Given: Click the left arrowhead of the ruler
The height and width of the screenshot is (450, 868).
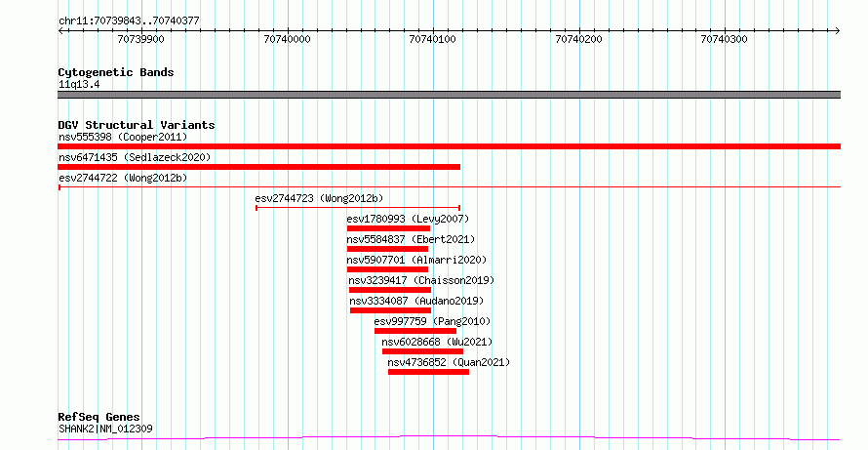Looking at the screenshot, I should (x=60, y=31).
